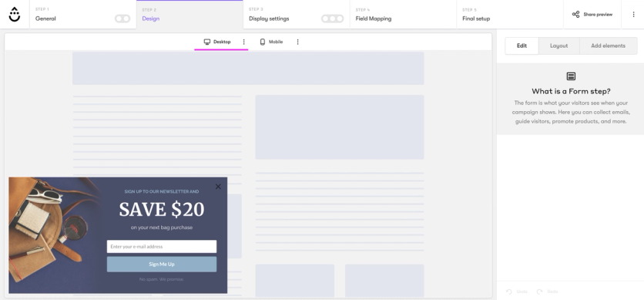Click the Share preview icon
The image size is (644, 300).
[575, 15]
